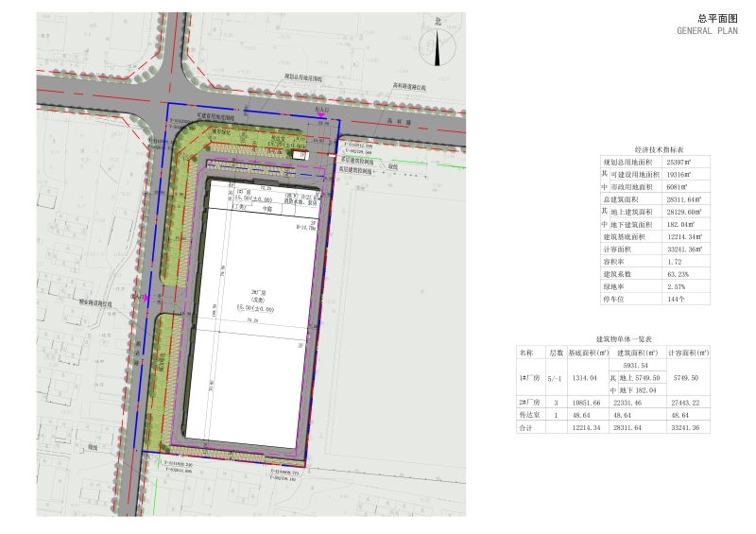Select the 容积率 row label
This screenshot has height=534, width=756.
(x=613, y=262)
